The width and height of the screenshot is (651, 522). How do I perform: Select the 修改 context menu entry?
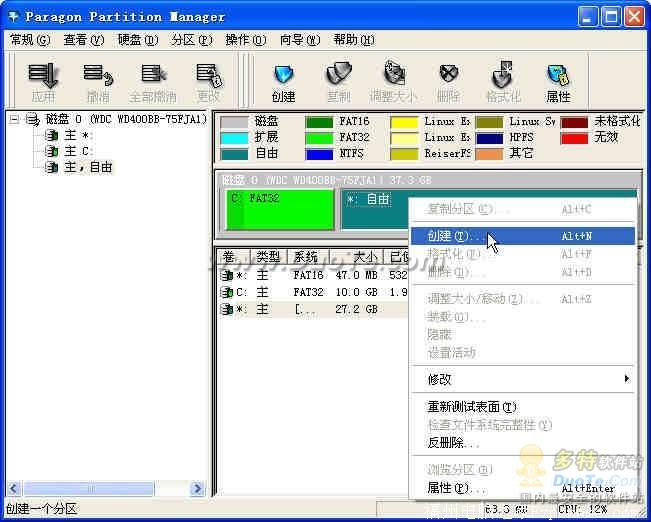coord(522,379)
